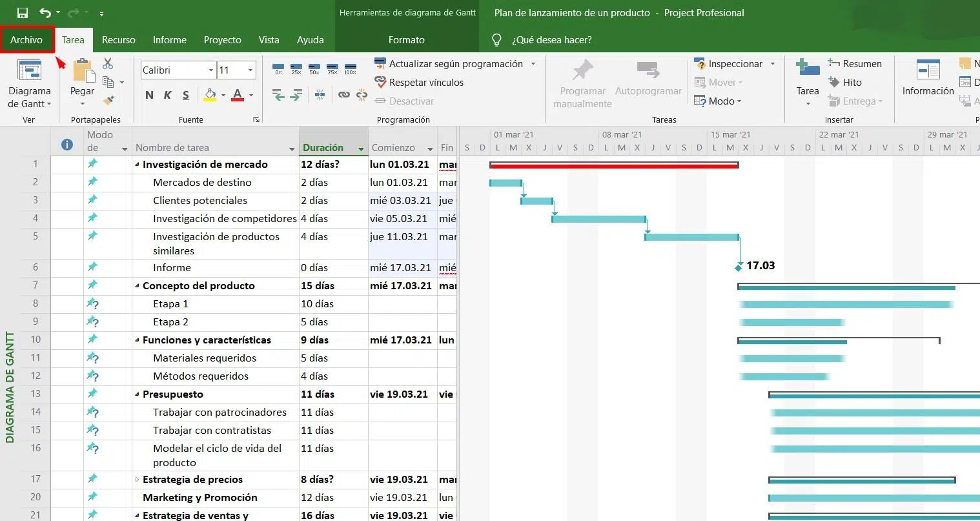Insert a Hito milestone

tap(845, 82)
